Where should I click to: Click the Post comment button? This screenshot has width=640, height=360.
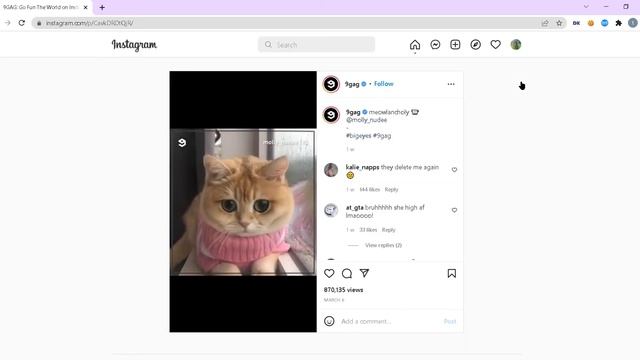(x=450, y=321)
